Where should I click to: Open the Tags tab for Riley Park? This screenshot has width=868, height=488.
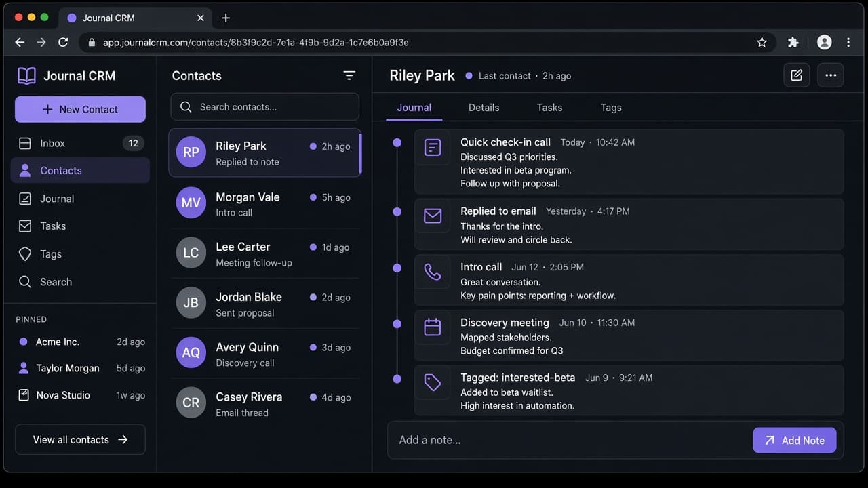click(611, 108)
